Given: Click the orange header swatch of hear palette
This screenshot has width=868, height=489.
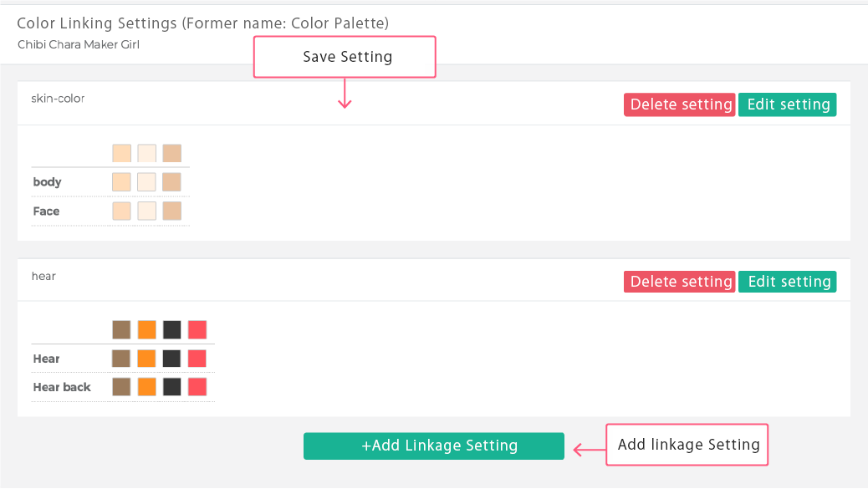Looking at the screenshot, I should (146, 329).
